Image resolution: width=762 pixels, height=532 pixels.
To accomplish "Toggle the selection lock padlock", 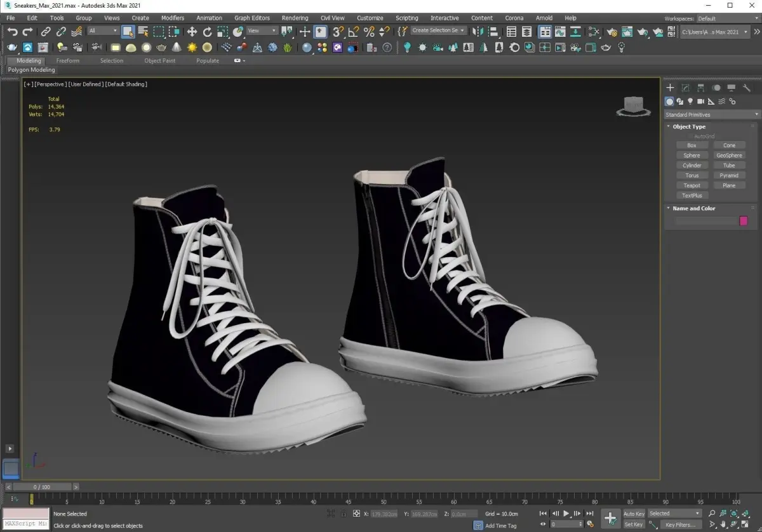I will [x=344, y=514].
